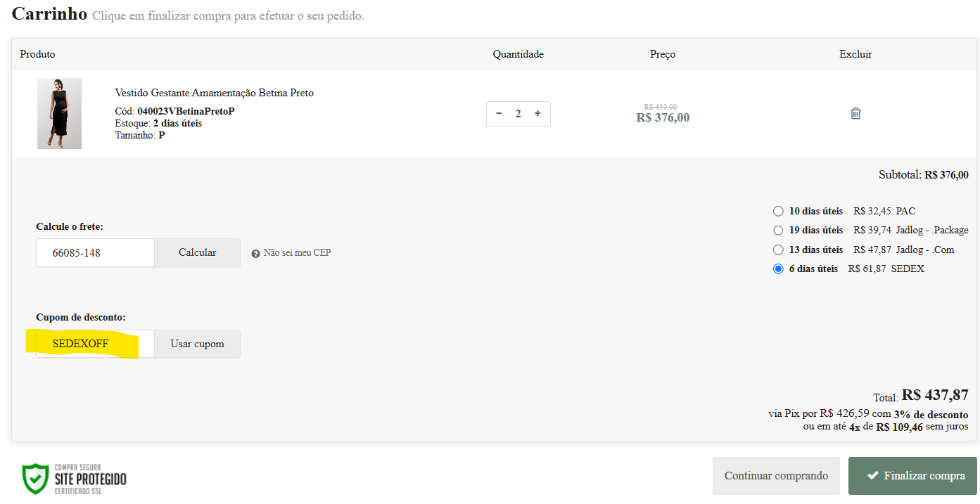Viewport: 980px width, 504px height.
Task: Select Jadlog .Com 13 dias úteis shipping
Action: pyautogui.click(x=778, y=250)
